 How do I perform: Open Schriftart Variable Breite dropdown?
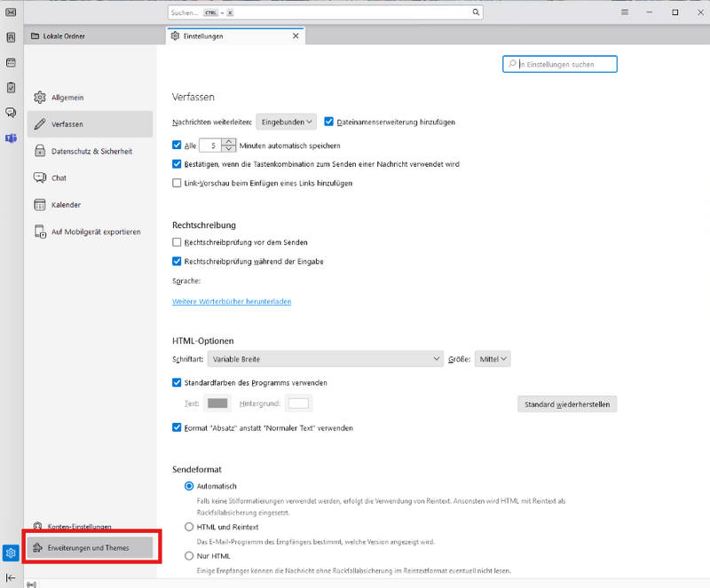tap(325, 359)
